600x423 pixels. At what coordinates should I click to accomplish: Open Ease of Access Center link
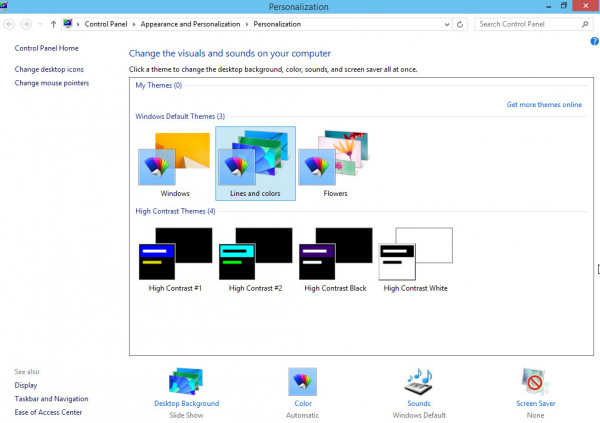[48, 412]
